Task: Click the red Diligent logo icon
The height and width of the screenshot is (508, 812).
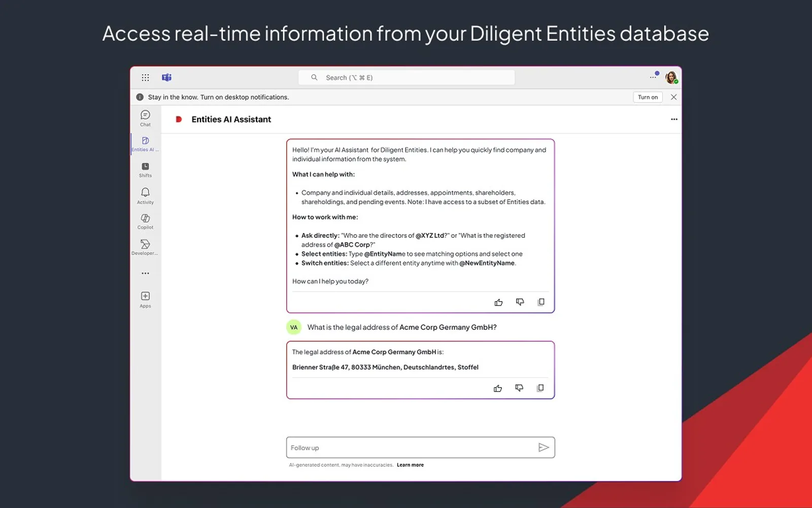Action: 179,119
